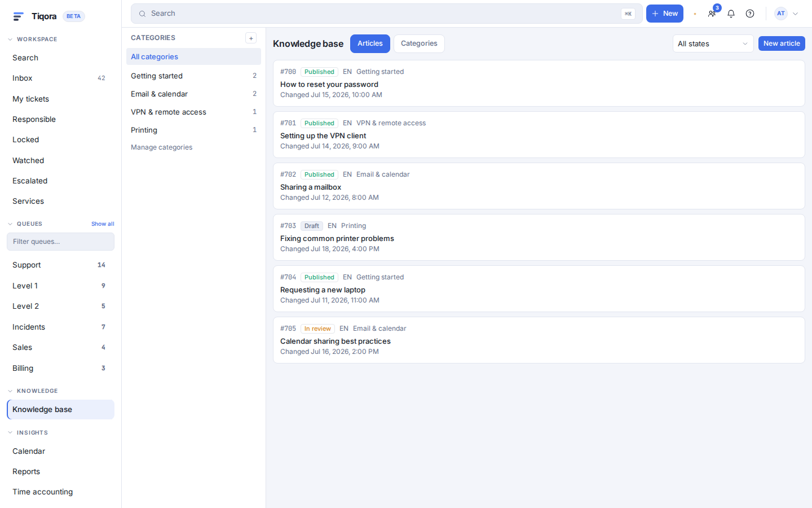Filter by Getting started category
Screen dimensions: 812x508
point(193,76)
